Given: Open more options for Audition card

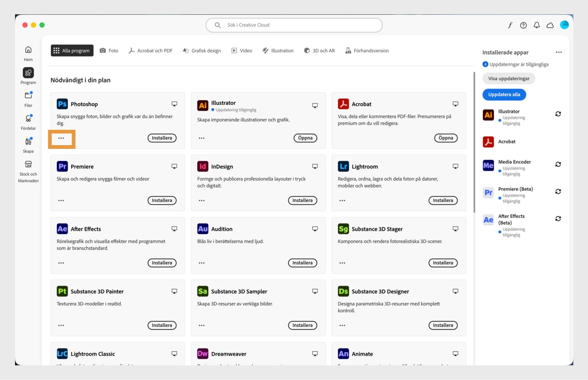Looking at the screenshot, I should click(202, 263).
